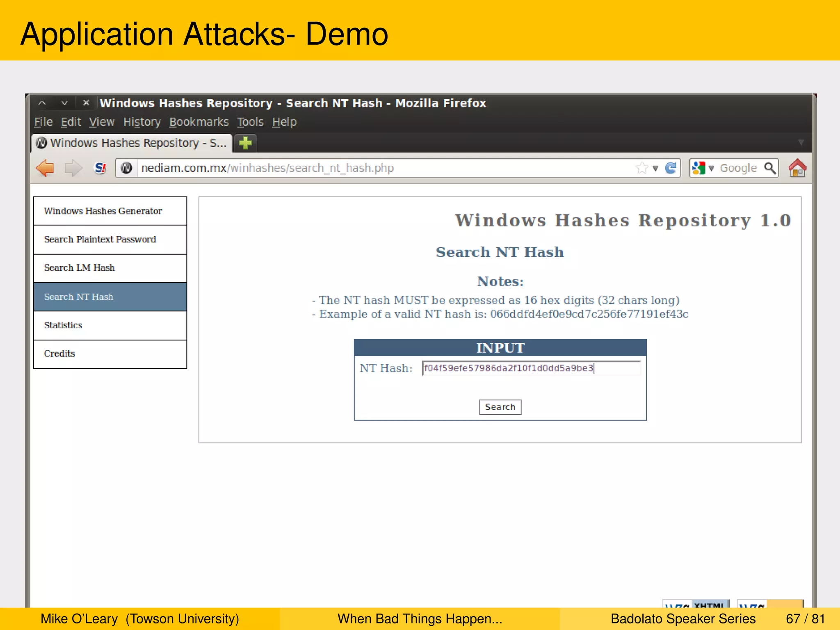The height and width of the screenshot is (630, 840).
Task: Open the File menu
Action: [x=43, y=122]
